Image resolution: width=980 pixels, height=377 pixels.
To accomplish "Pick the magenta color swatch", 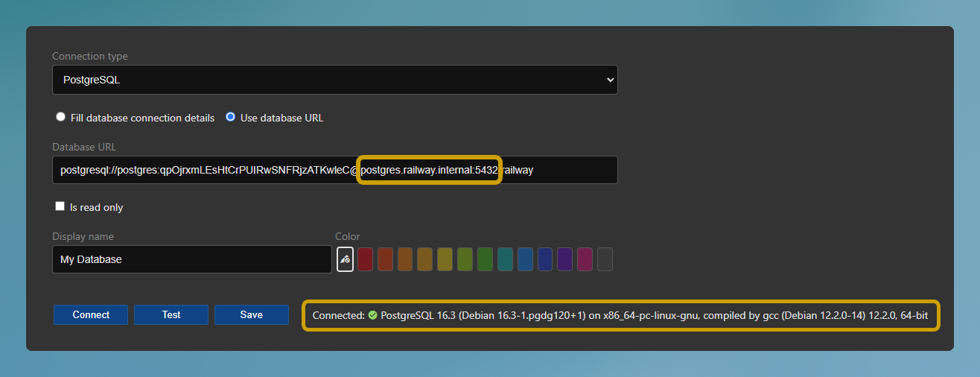I will (585, 259).
